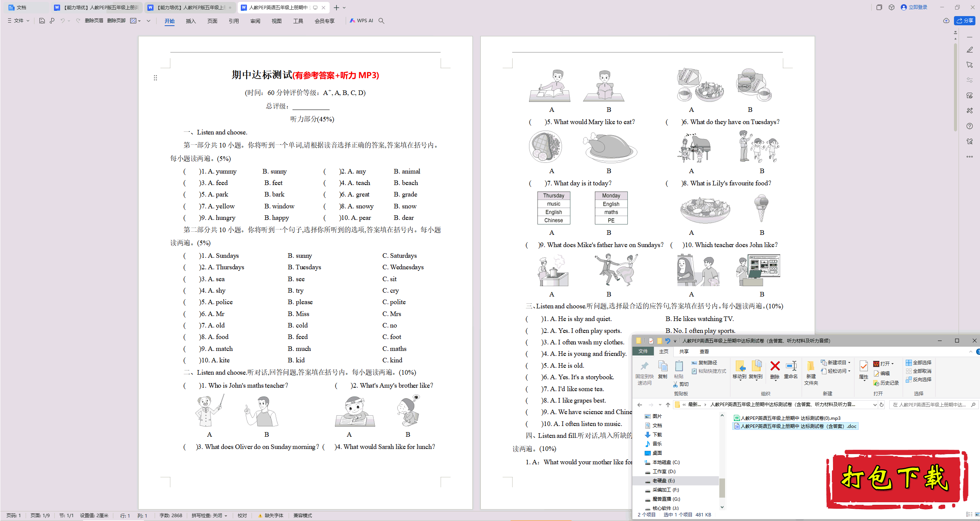Open the help question-mark icon in sidebar
The height and width of the screenshot is (521, 980).
point(970,126)
